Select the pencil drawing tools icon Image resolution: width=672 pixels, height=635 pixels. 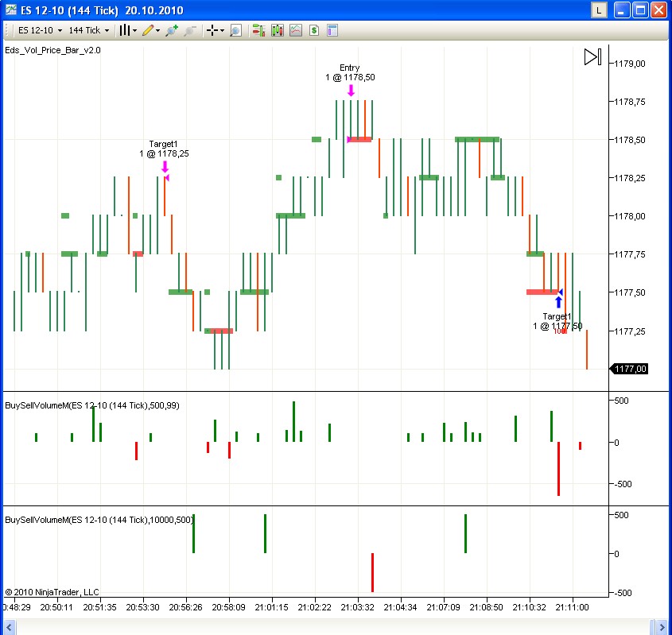pyautogui.click(x=150, y=30)
